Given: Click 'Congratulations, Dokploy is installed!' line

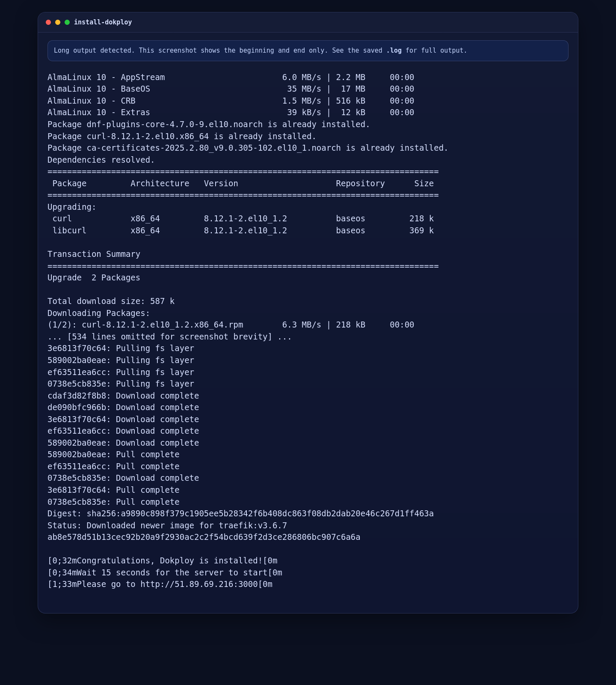Looking at the screenshot, I should click(x=163, y=561).
